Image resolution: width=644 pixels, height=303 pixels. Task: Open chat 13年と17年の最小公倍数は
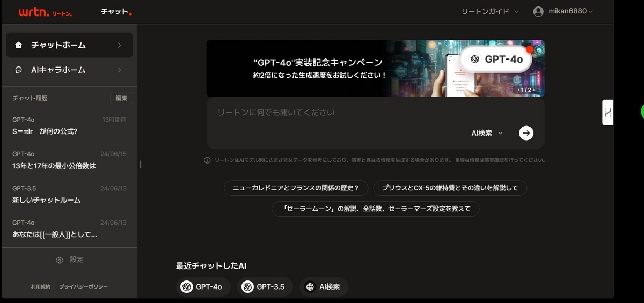tap(69, 160)
